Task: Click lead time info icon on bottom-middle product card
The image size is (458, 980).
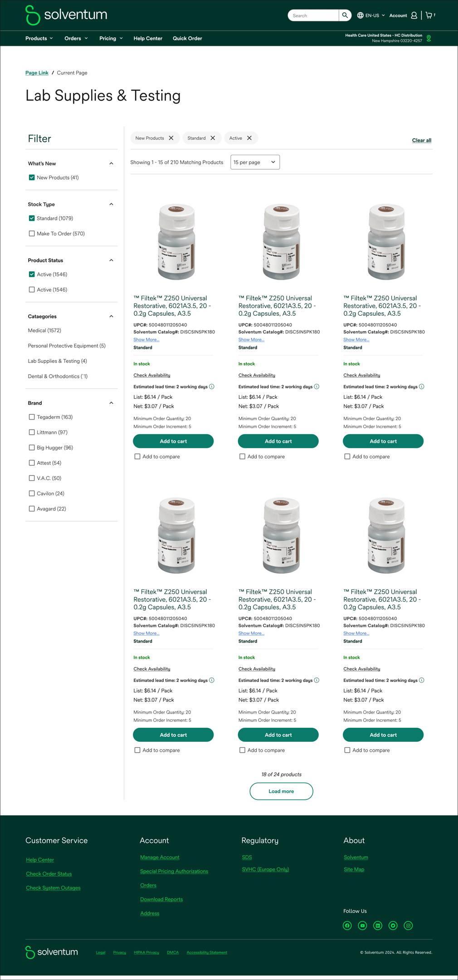Action: tap(317, 680)
